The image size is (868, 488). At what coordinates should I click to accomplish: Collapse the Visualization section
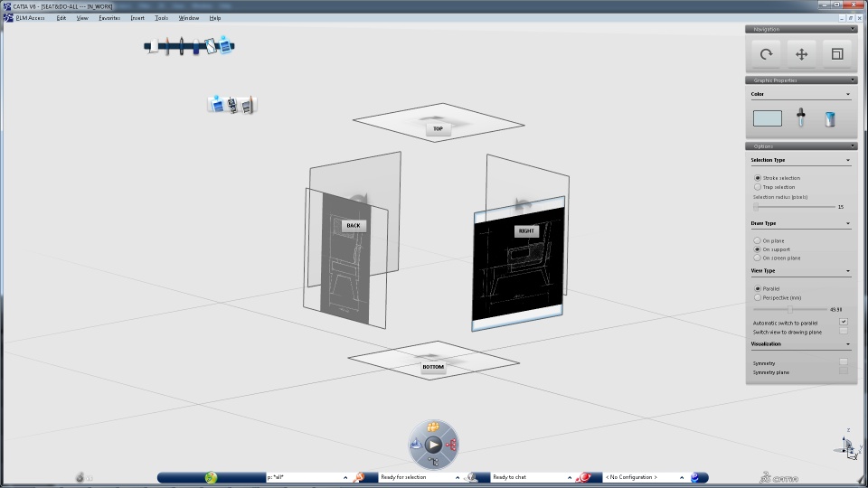coord(848,344)
